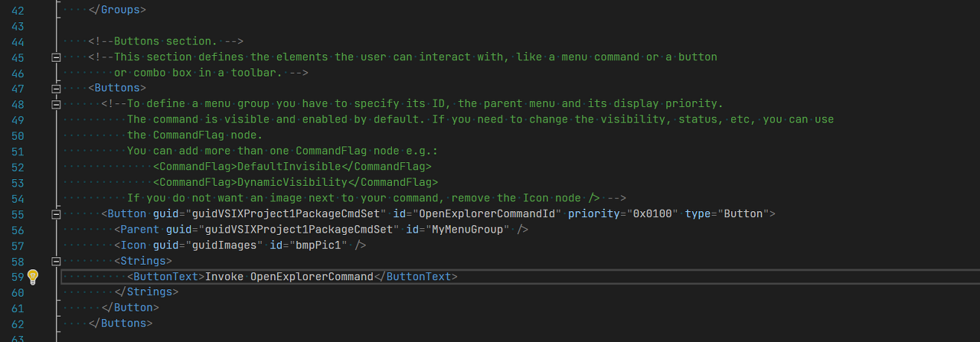Click line number 42 in the gutter
Screen dimensions: 980x342
[x=18, y=11]
